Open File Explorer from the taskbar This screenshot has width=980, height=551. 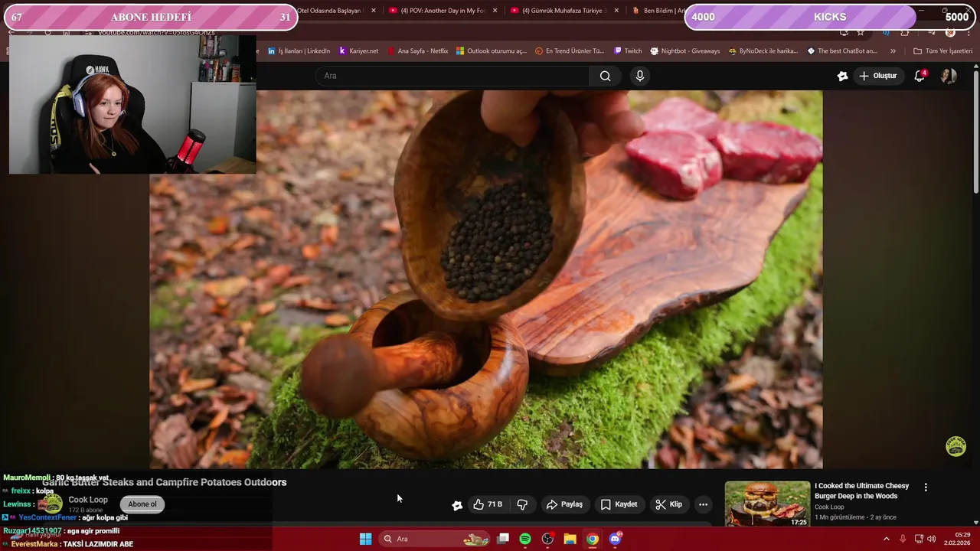(570, 539)
